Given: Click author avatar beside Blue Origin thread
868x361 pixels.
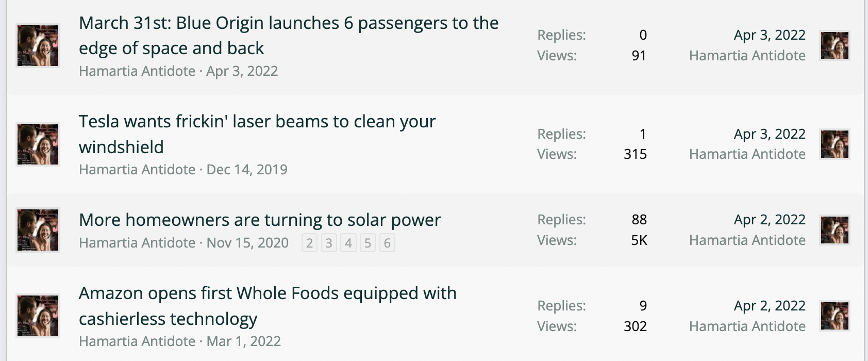Looking at the screenshot, I should pyautogui.click(x=38, y=45).
